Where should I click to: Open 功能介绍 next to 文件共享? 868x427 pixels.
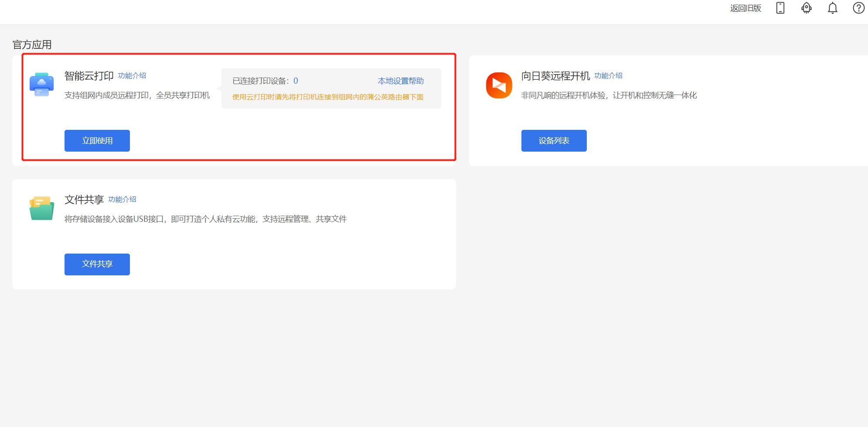pos(122,199)
